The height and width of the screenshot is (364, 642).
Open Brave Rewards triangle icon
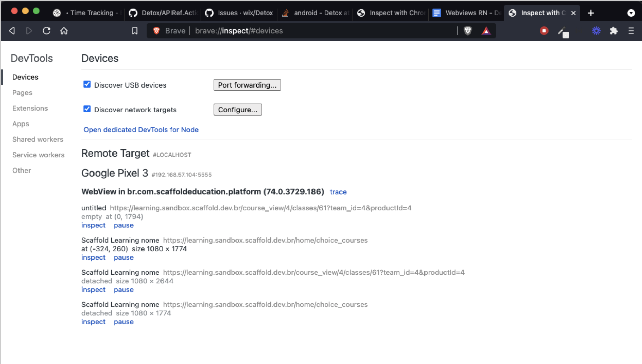pos(486,31)
